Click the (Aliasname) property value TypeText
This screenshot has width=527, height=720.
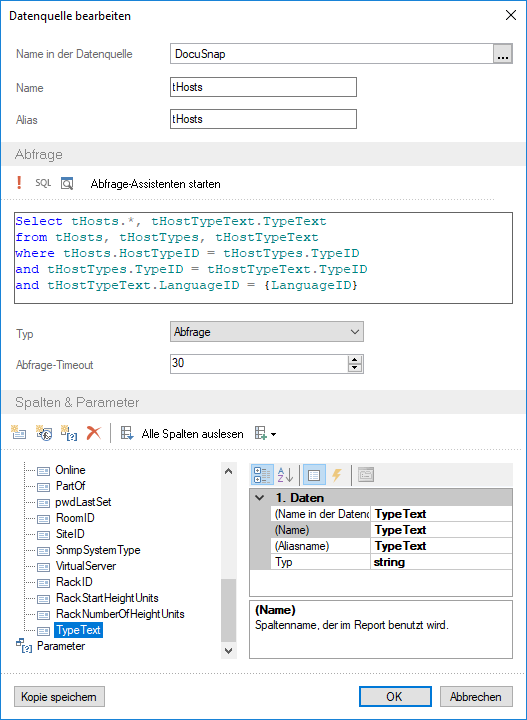point(441,546)
